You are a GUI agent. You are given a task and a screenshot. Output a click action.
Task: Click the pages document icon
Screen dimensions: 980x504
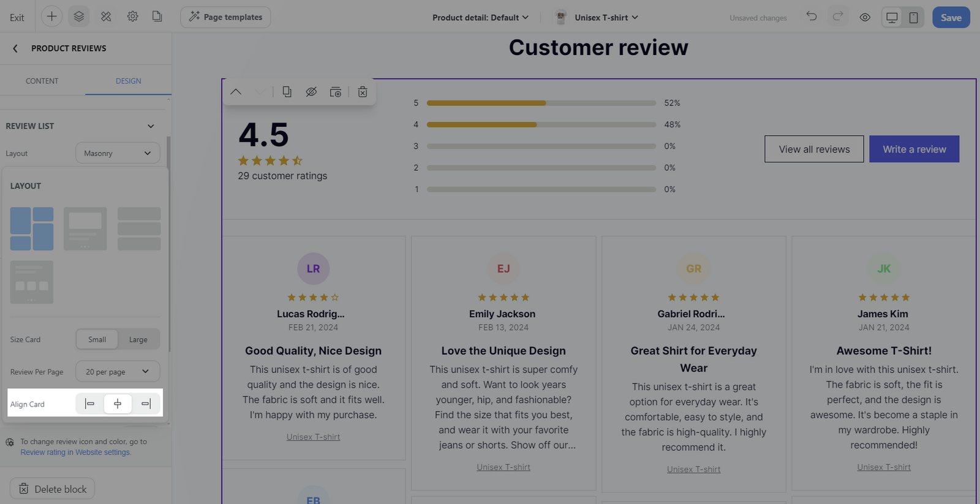tap(157, 17)
